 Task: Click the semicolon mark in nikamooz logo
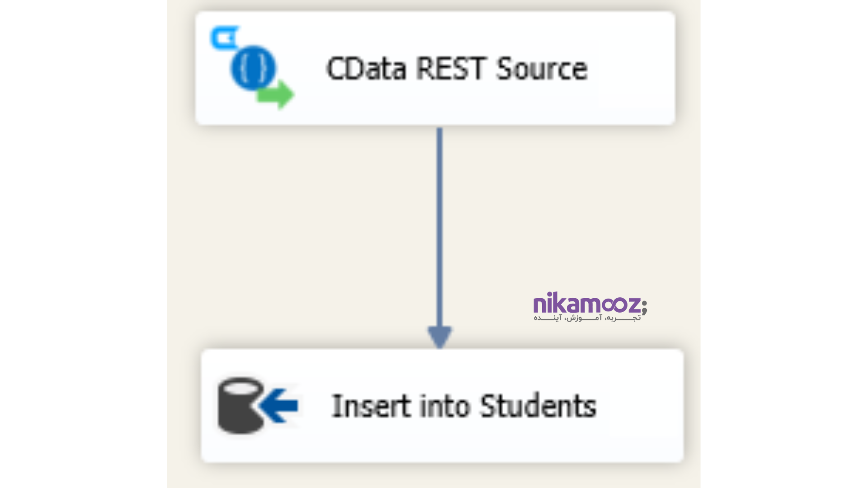point(644,307)
